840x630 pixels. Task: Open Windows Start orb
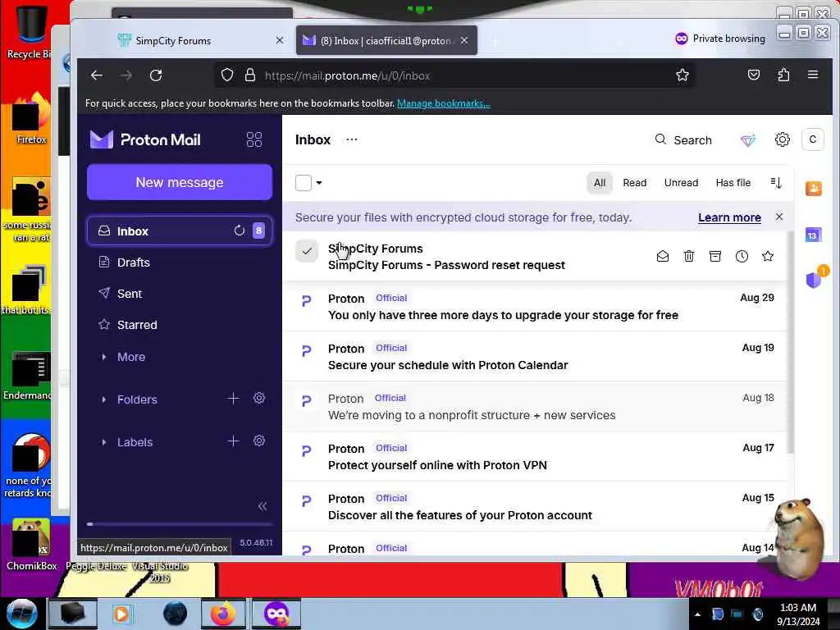(22, 614)
